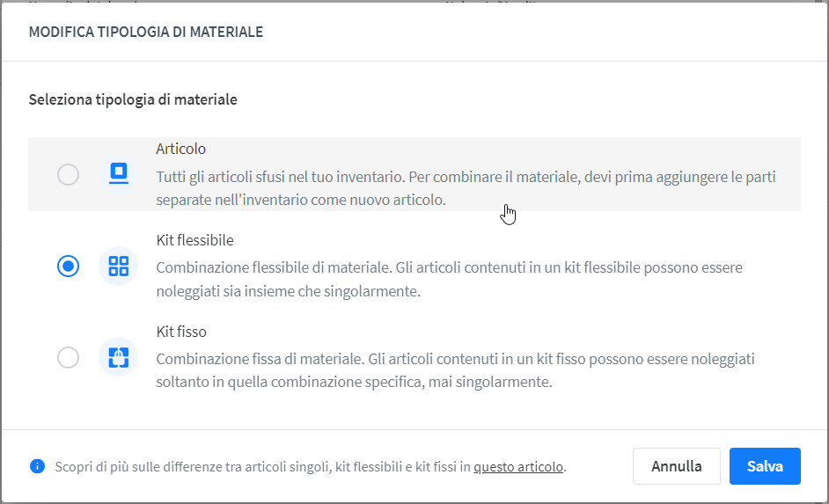Click the "Articolo" option title
The image size is (829, 504).
(180, 149)
